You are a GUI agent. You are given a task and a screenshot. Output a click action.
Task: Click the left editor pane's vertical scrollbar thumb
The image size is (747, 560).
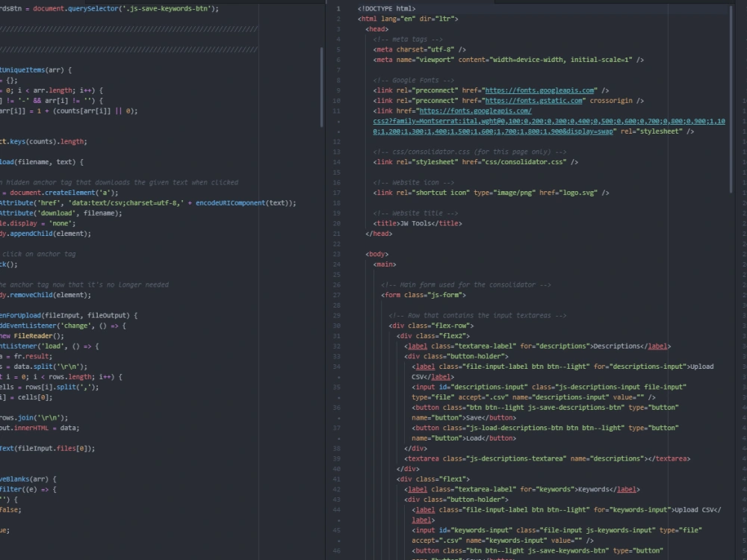[x=321, y=86]
